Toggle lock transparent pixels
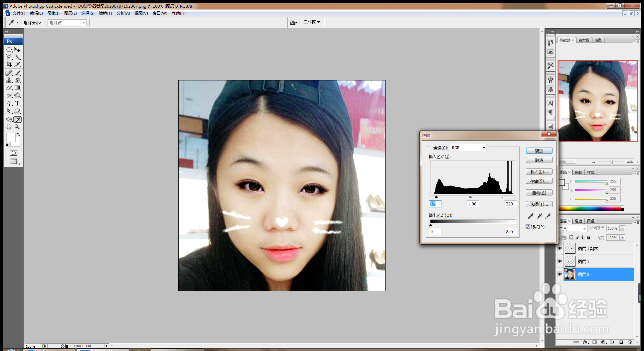Screen dimensions: 644x351 (x=571, y=237)
